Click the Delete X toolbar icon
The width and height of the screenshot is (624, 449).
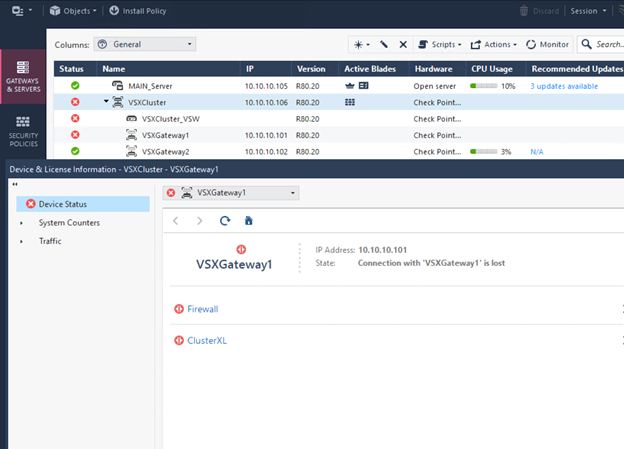tap(403, 44)
